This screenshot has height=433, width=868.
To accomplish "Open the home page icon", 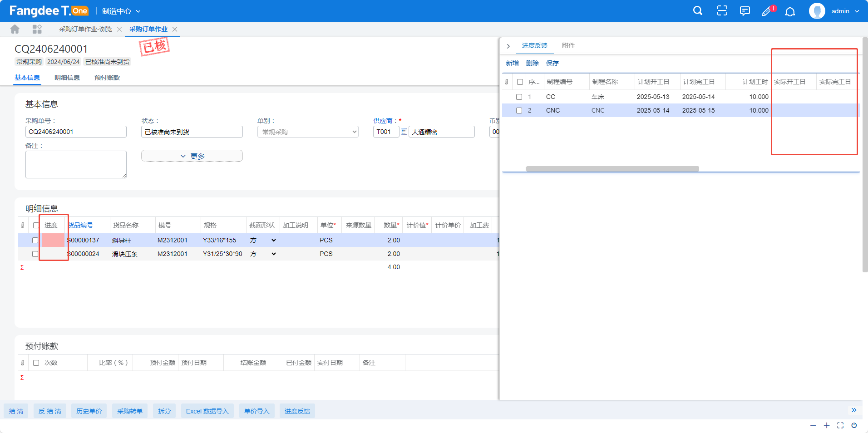I will 15,29.
